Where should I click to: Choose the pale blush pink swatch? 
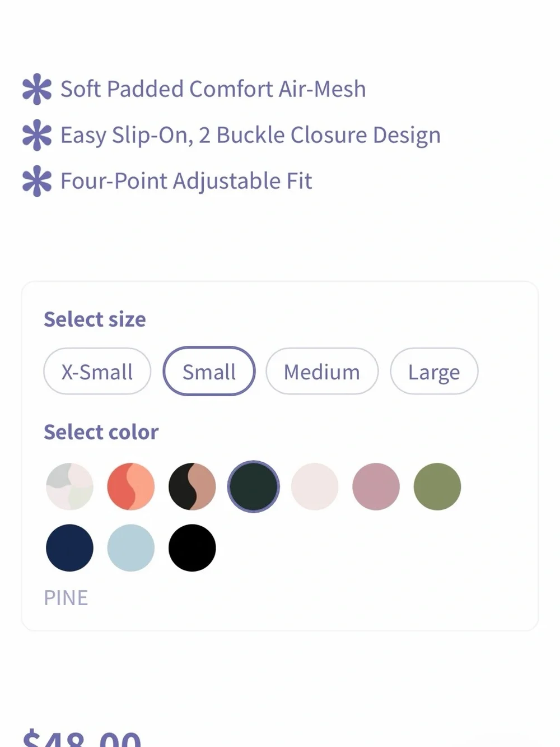[315, 486]
